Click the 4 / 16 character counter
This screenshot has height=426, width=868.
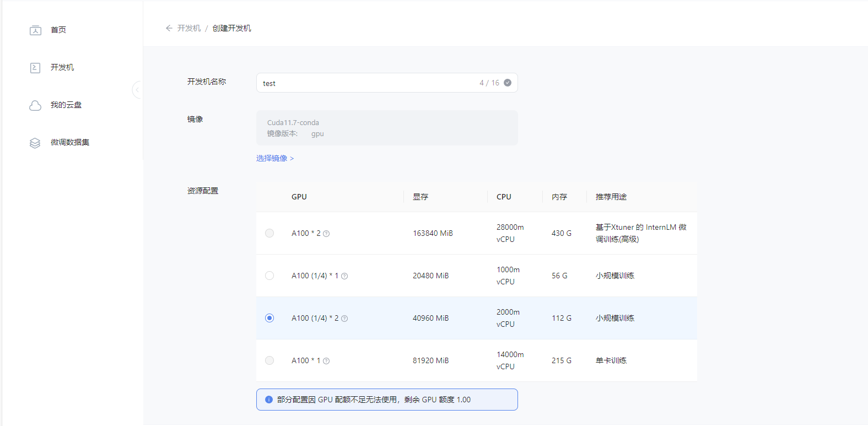[489, 83]
